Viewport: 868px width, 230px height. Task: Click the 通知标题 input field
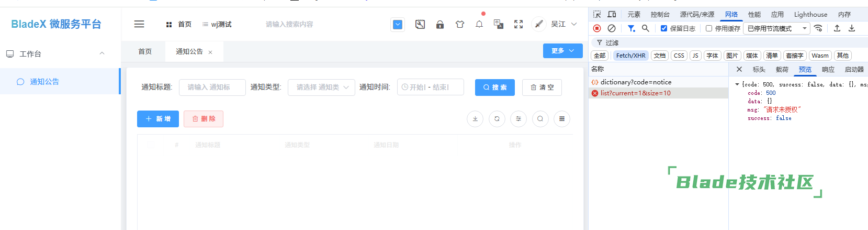(212, 87)
